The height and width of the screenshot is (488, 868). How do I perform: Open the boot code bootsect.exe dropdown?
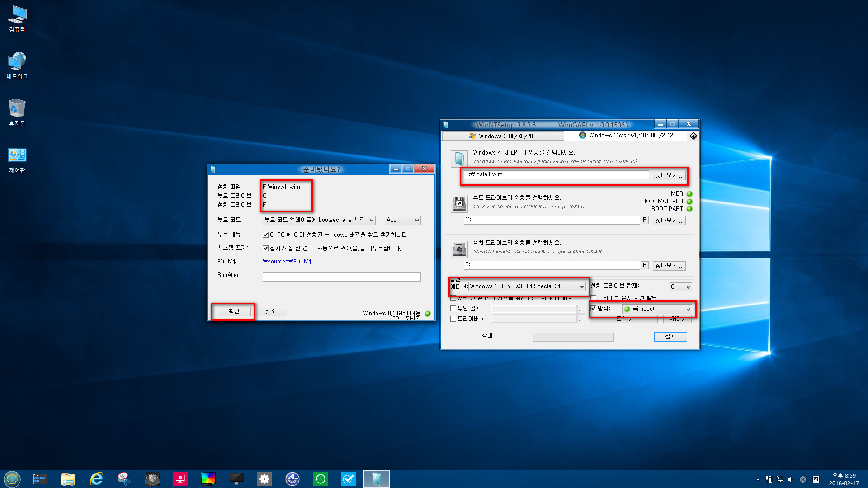click(319, 220)
